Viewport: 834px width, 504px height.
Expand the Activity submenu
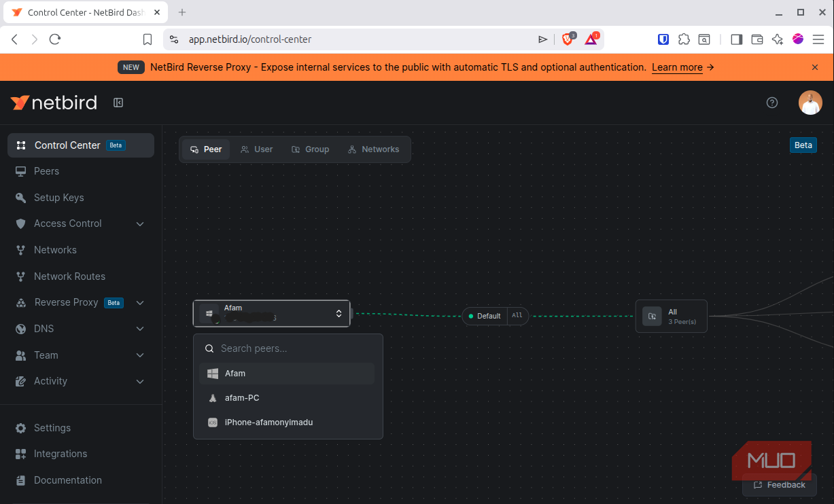click(x=140, y=382)
